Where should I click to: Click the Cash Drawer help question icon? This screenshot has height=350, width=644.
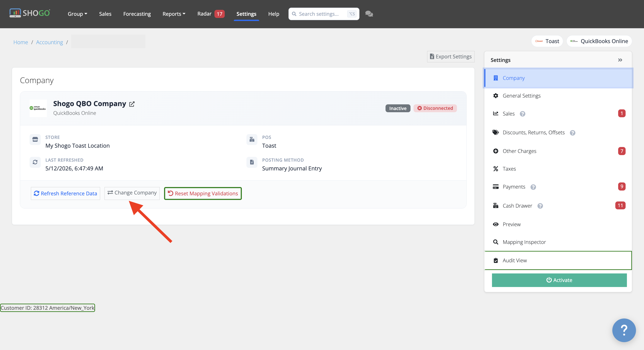pyautogui.click(x=540, y=206)
